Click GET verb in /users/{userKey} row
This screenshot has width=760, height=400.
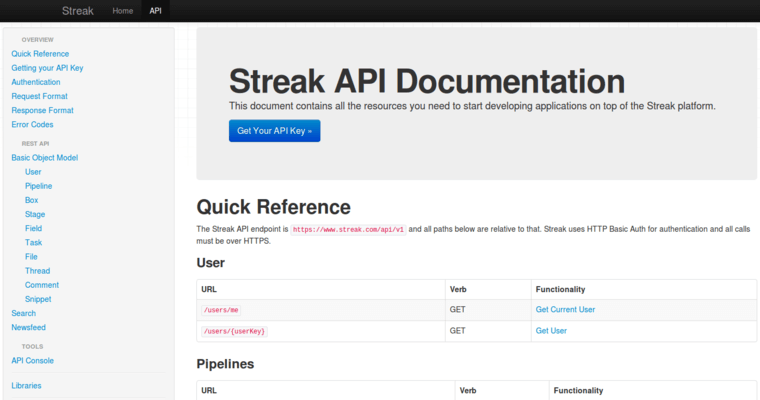pyautogui.click(x=458, y=331)
